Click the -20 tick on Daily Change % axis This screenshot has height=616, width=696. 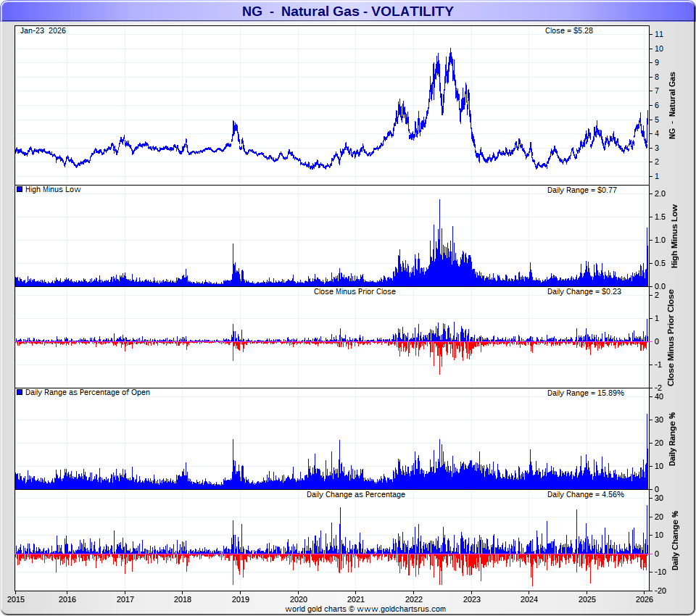click(660, 591)
